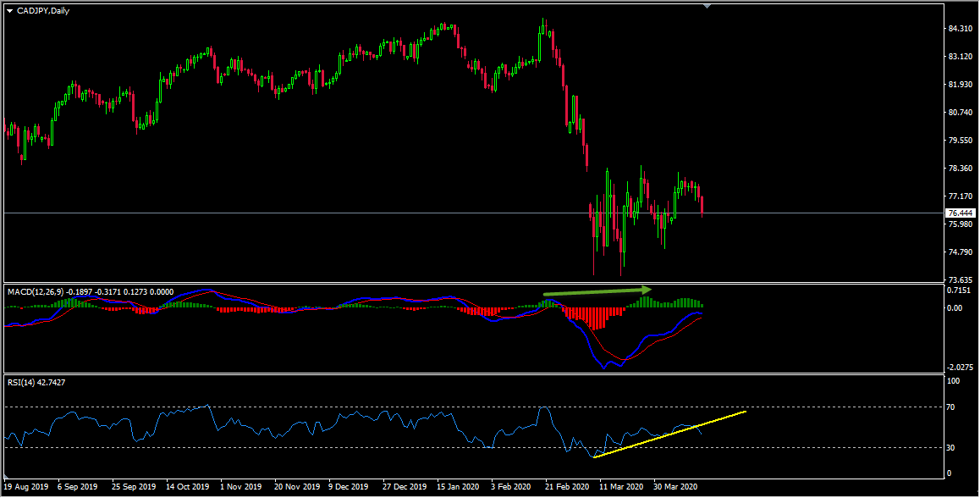Click the 0.7151 MACD scale value
This screenshot has width=980, height=498.
[x=960, y=290]
